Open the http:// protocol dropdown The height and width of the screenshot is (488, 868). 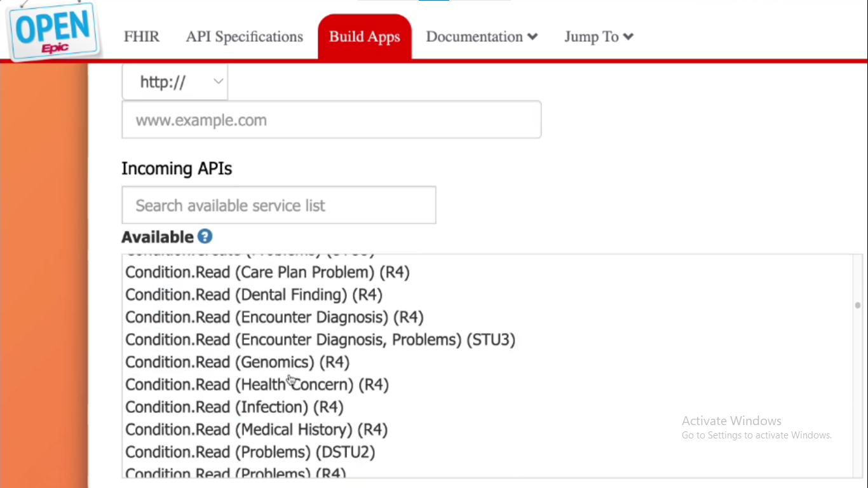[x=175, y=82]
